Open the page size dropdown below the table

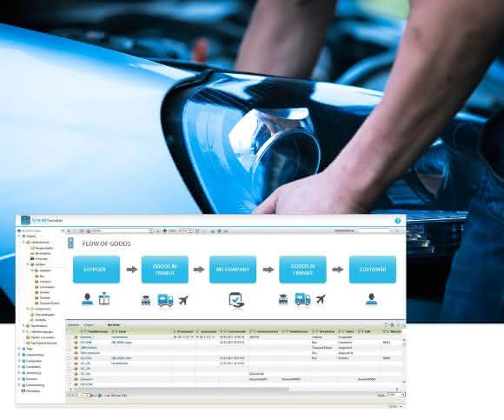click(x=396, y=395)
